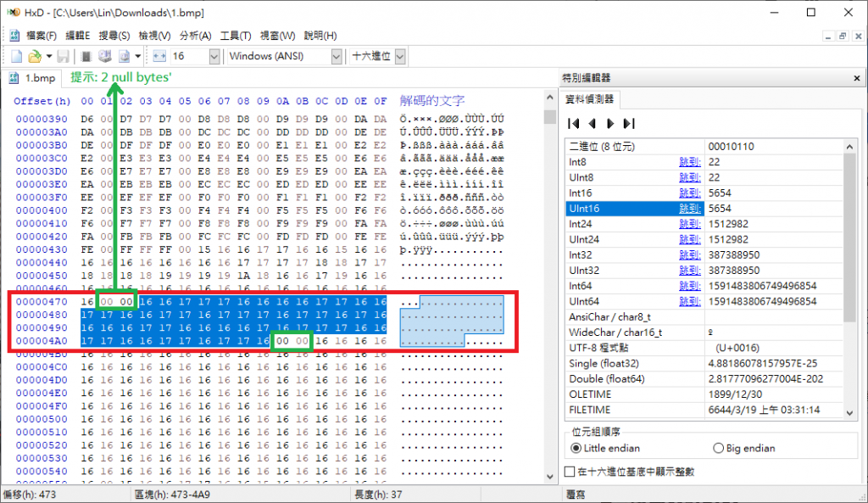Click offset 00000500 in the offset column
Image resolution: width=868 pixels, height=503 pixels.
pos(42,419)
